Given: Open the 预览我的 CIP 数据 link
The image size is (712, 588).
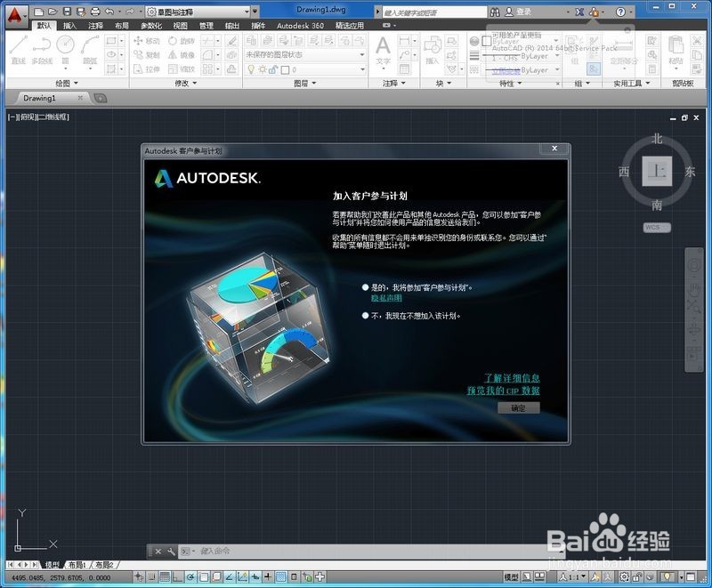Looking at the screenshot, I should pyautogui.click(x=503, y=391).
